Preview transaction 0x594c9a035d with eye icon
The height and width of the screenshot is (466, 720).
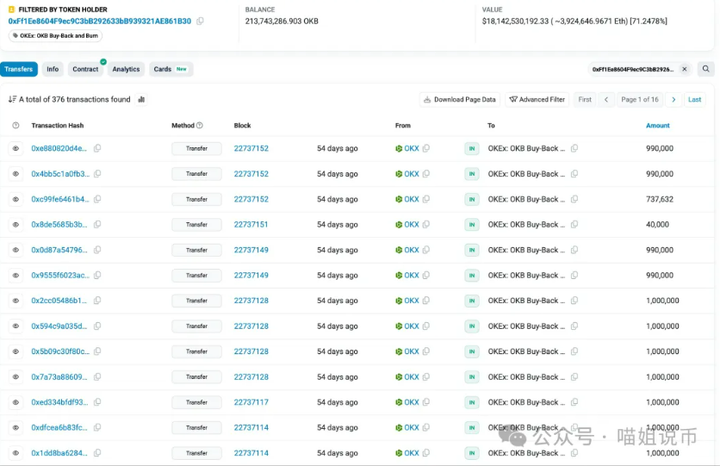16,326
